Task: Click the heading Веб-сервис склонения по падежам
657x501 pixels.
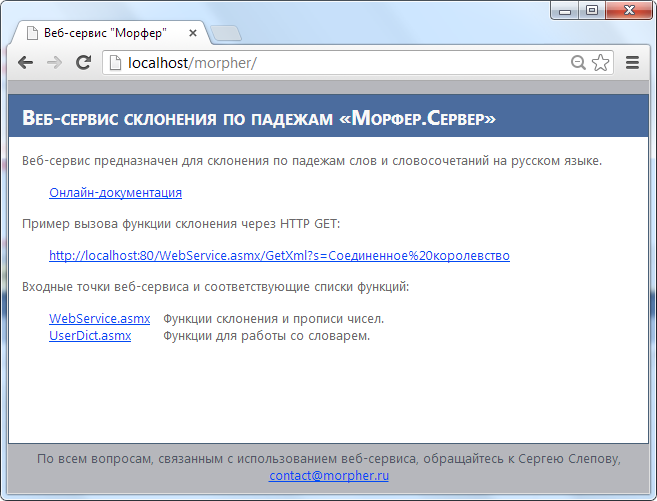Action: (x=259, y=118)
